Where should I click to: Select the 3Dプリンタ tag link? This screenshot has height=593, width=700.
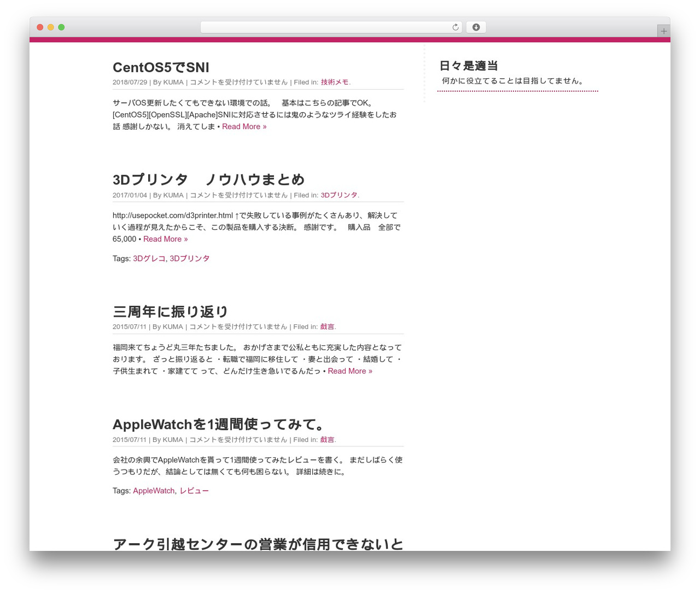[189, 258]
